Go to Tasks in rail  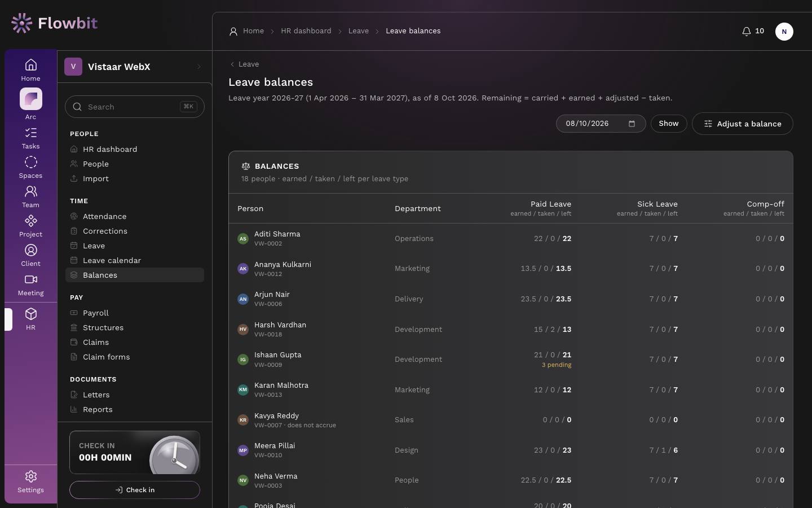31,138
